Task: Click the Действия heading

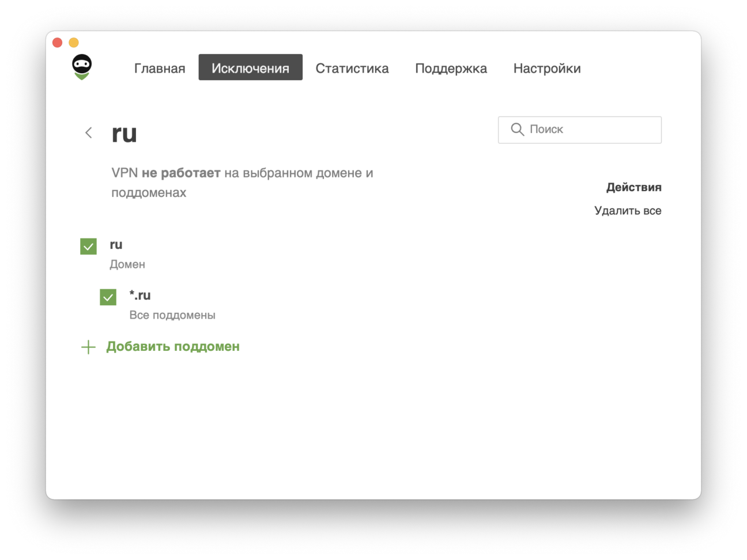Action: tap(633, 187)
